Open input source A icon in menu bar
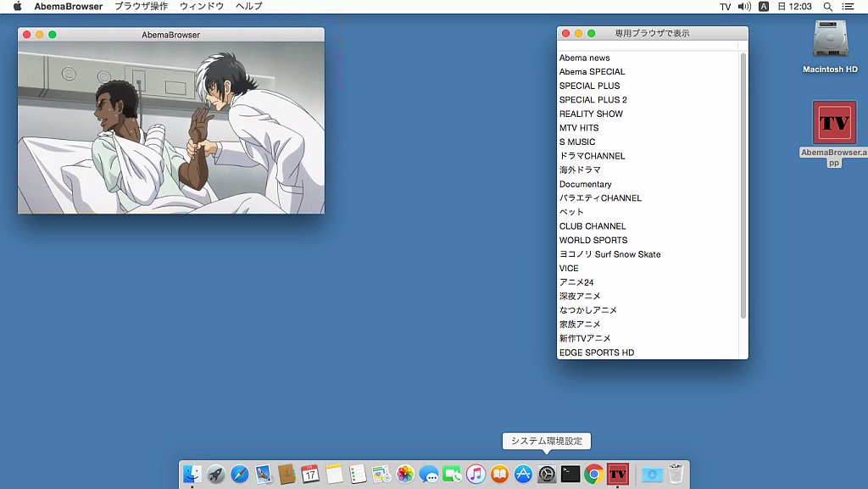The width and height of the screenshot is (868, 489). tap(764, 7)
